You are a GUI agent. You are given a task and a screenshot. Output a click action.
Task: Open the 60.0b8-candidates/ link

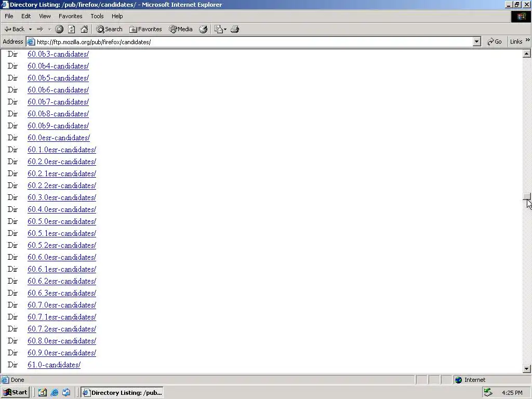coord(58,114)
